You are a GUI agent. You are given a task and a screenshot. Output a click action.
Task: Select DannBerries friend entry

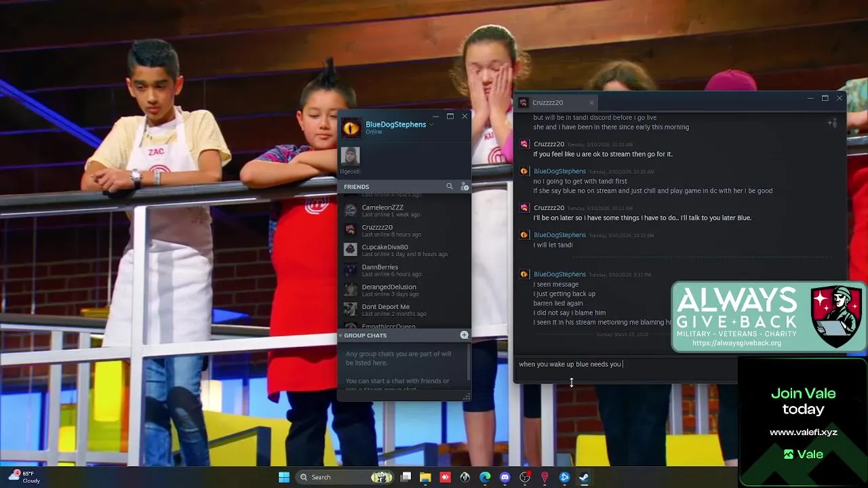pos(404,270)
